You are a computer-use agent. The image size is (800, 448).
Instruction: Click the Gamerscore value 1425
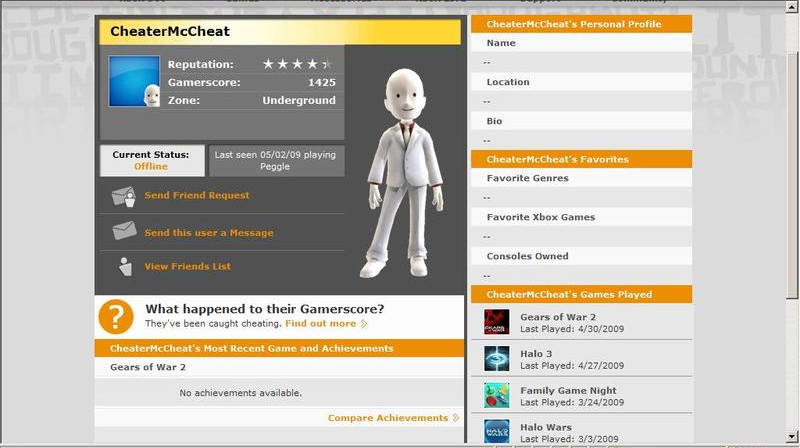[x=322, y=82]
